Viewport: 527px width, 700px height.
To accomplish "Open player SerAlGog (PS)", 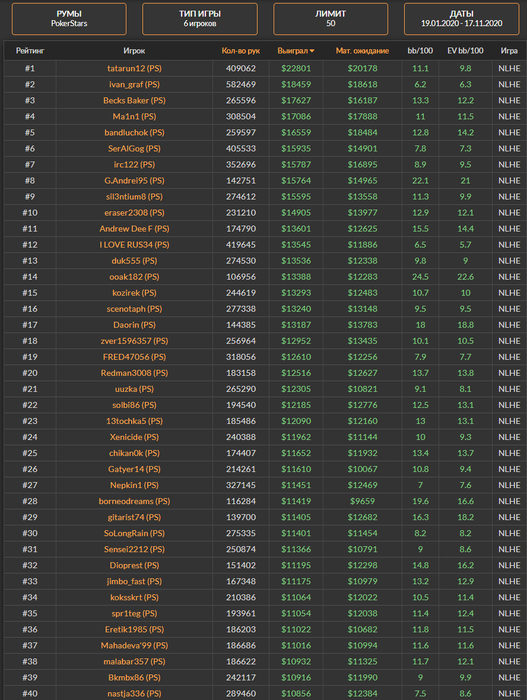I will point(134,149).
